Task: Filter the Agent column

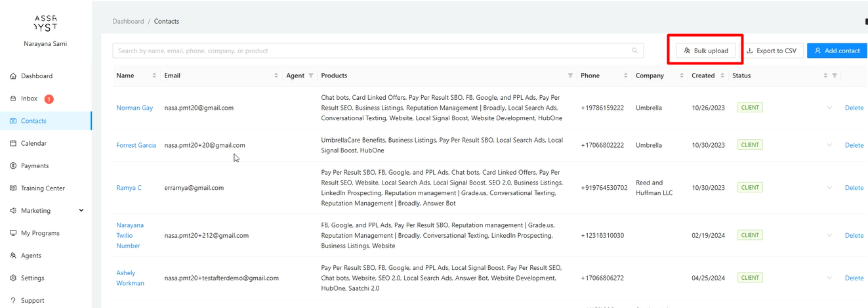Action: (x=311, y=76)
